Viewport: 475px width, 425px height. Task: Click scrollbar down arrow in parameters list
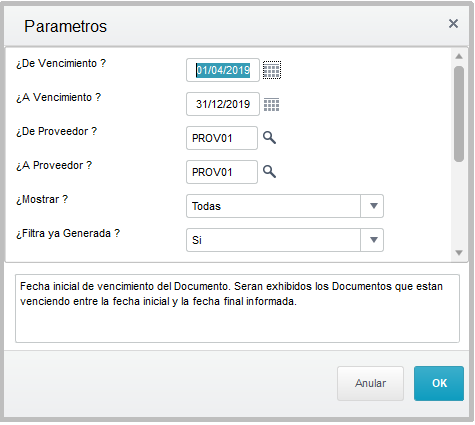click(459, 253)
